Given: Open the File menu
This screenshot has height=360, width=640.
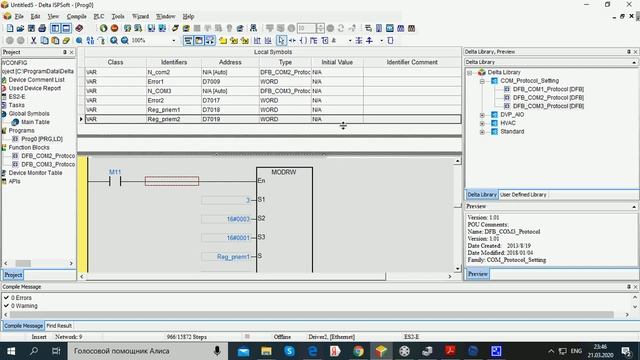Looking at the screenshot, I should pos(19,16).
